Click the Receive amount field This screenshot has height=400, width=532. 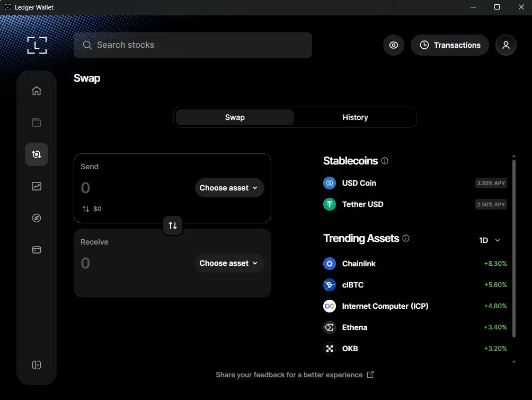click(x=85, y=263)
